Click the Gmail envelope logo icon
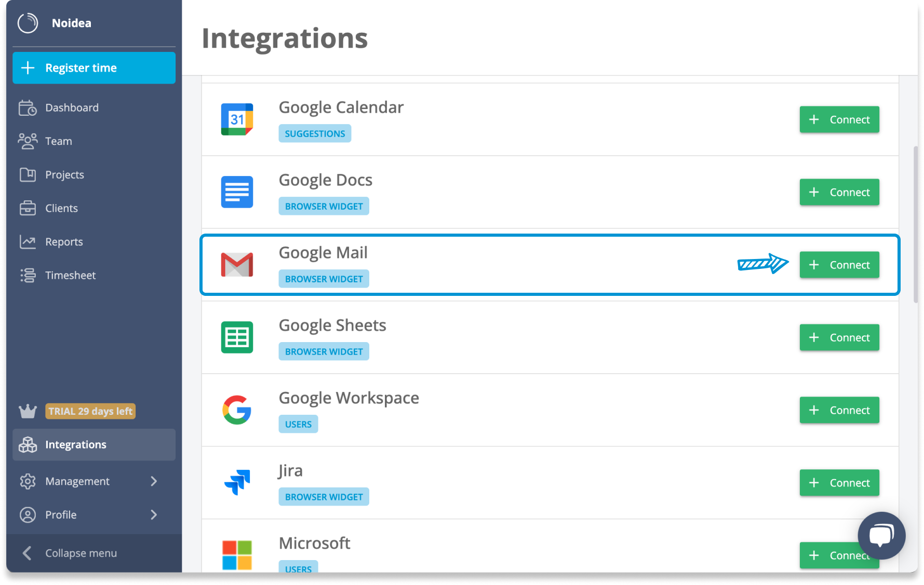 (x=237, y=265)
